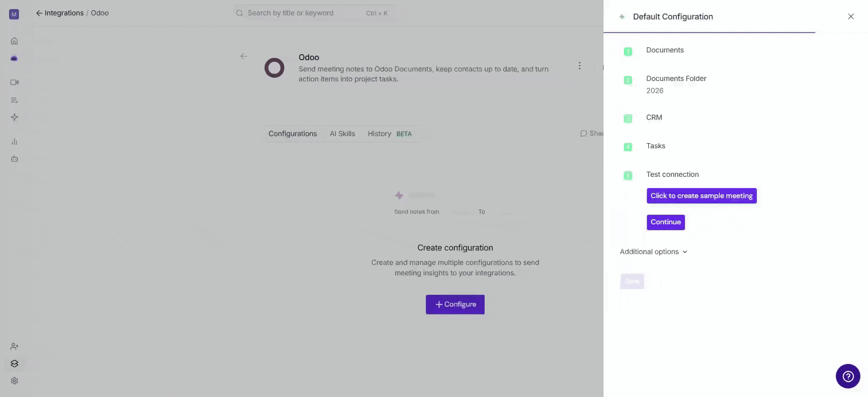868x397 pixels.
Task: Open the Home icon in the sidebar
Action: pyautogui.click(x=14, y=41)
